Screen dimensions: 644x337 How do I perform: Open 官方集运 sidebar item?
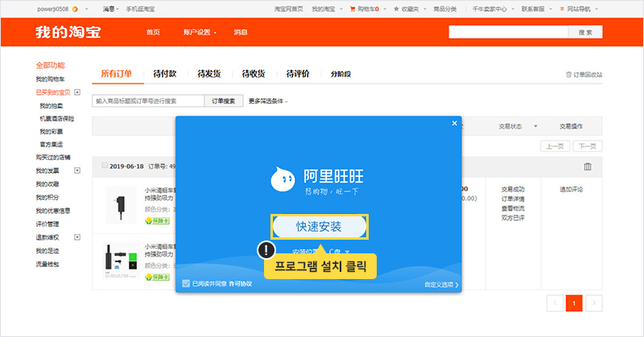pos(52,145)
